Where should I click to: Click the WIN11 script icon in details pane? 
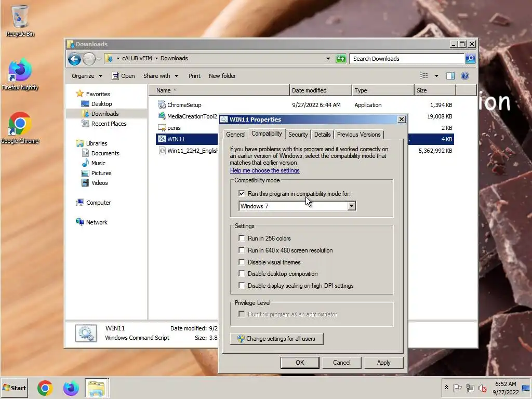[x=86, y=333]
